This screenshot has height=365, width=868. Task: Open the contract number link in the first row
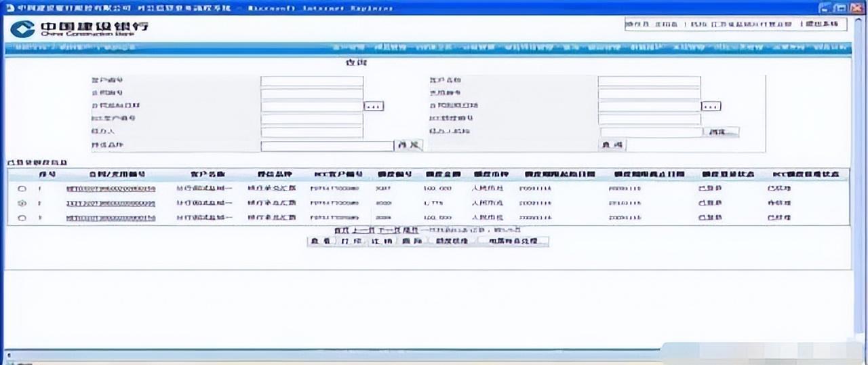pyautogui.click(x=111, y=189)
